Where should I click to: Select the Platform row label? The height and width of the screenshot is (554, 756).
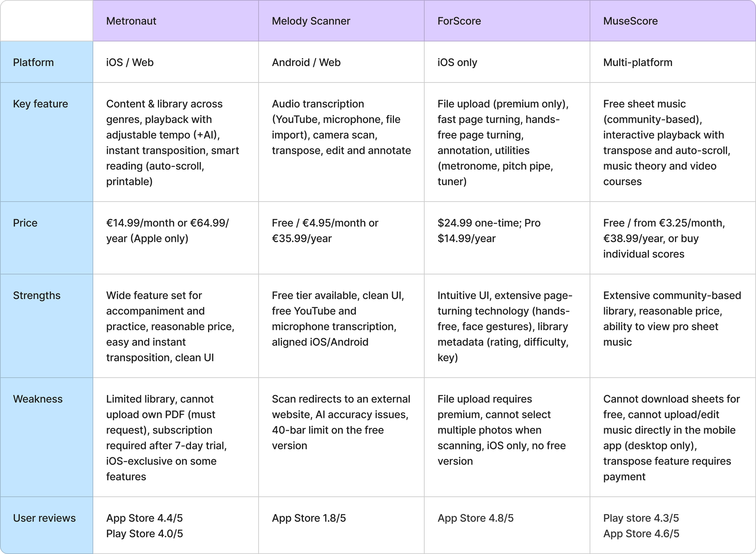click(47, 62)
